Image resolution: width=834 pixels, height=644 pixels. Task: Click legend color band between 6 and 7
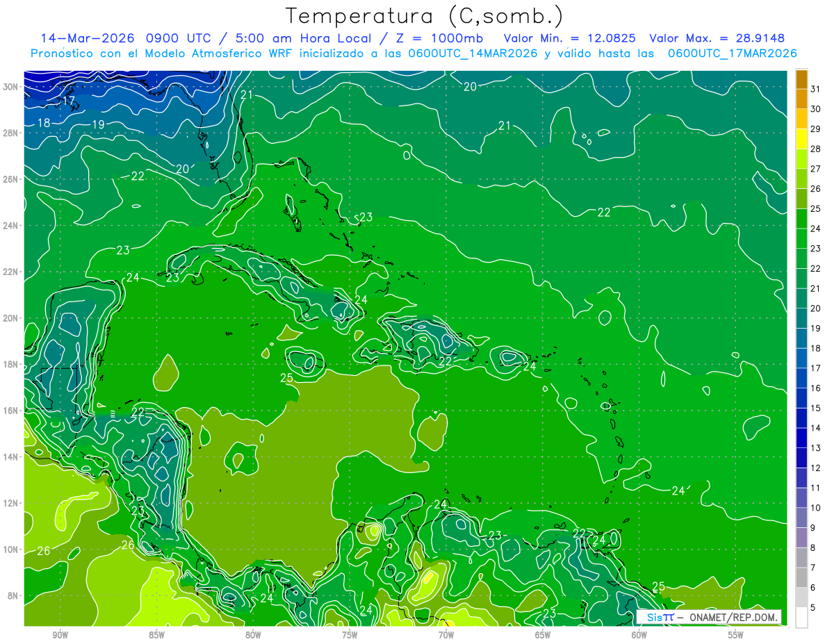point(801,578)
